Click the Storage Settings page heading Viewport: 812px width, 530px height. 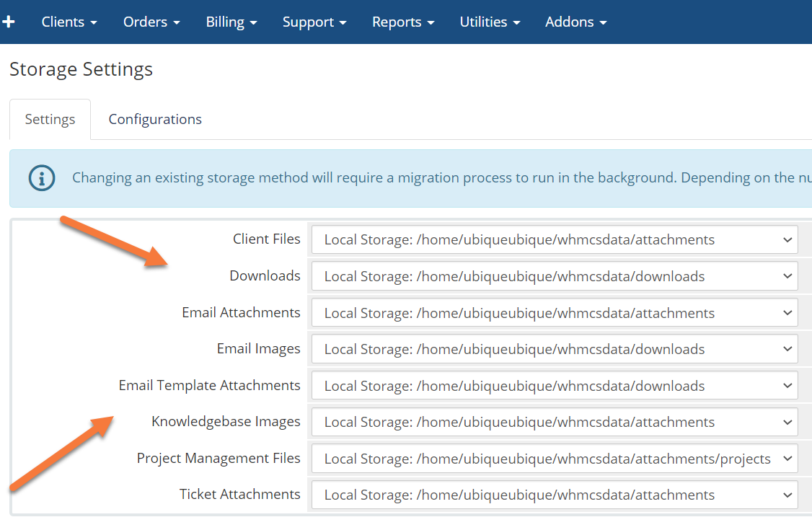point(81,69)
